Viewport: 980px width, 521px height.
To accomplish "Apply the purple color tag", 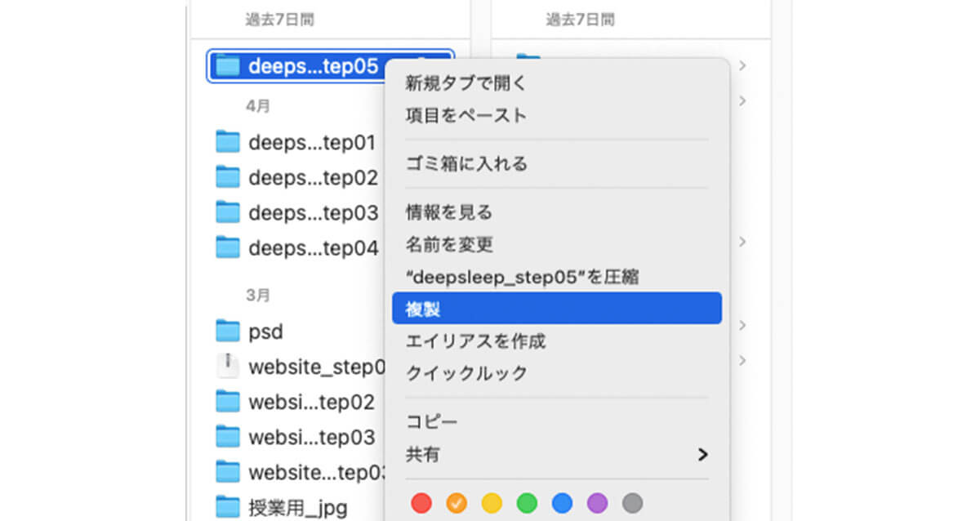I will coord(597,503).
